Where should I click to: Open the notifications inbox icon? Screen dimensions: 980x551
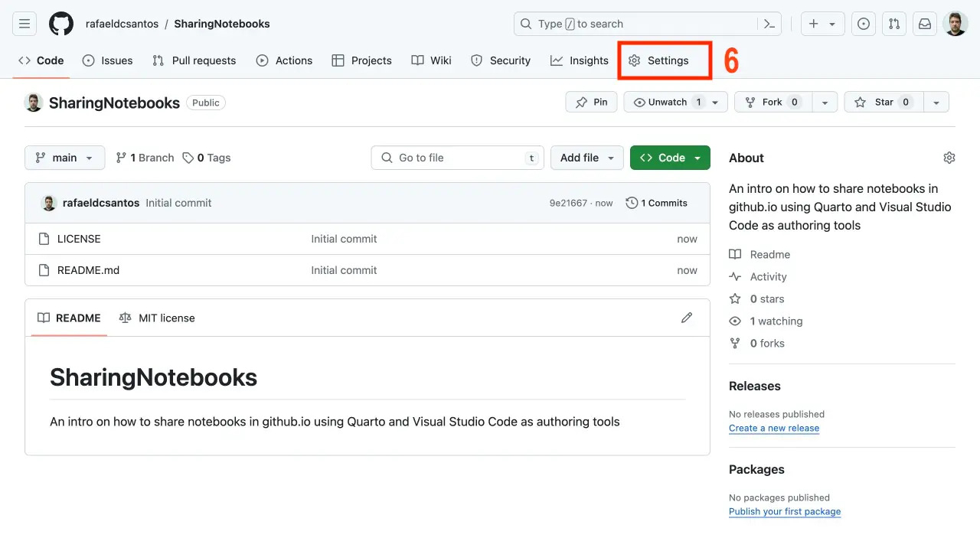pos(925,24)
